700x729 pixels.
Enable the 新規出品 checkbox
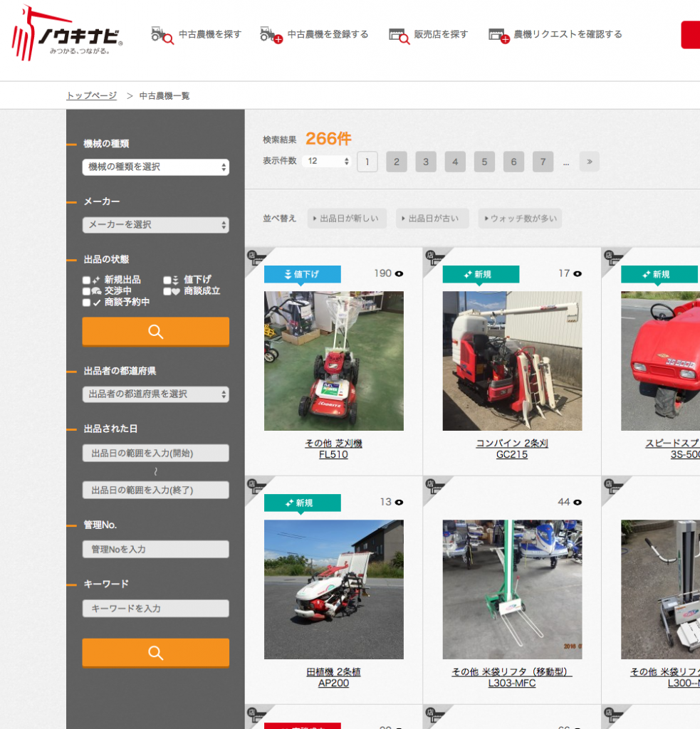86,280
